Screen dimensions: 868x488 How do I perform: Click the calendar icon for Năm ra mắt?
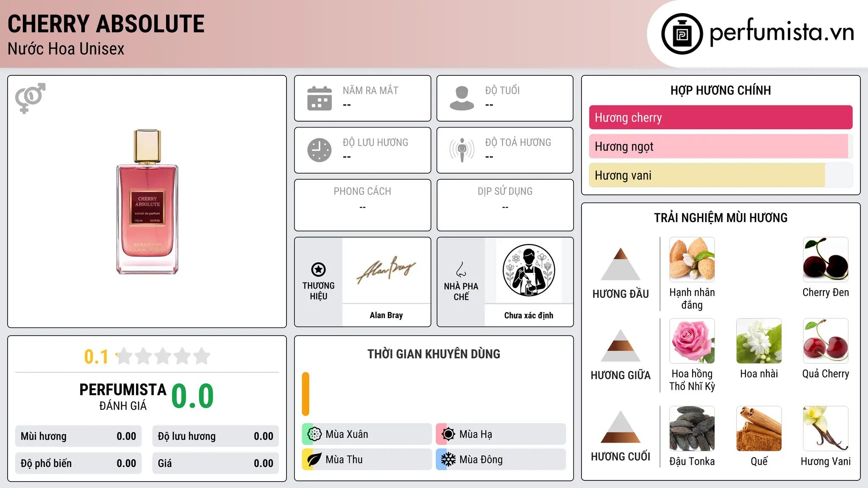[320, 98]
